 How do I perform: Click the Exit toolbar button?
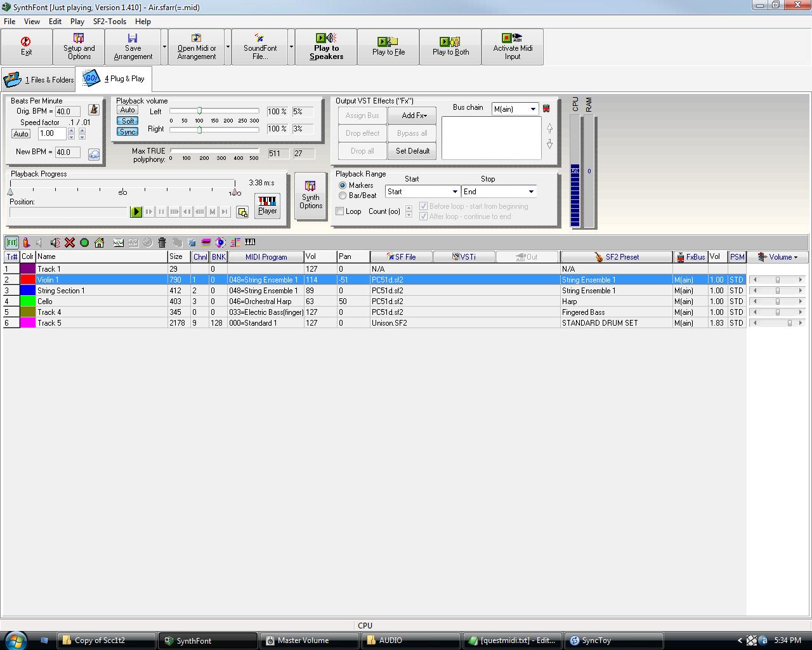[x=26, y=46]
